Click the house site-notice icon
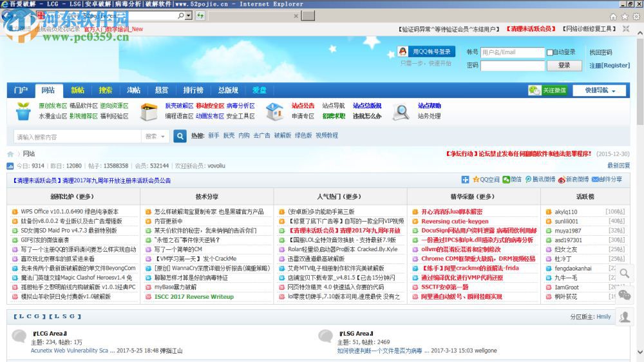 click(274, 111)
